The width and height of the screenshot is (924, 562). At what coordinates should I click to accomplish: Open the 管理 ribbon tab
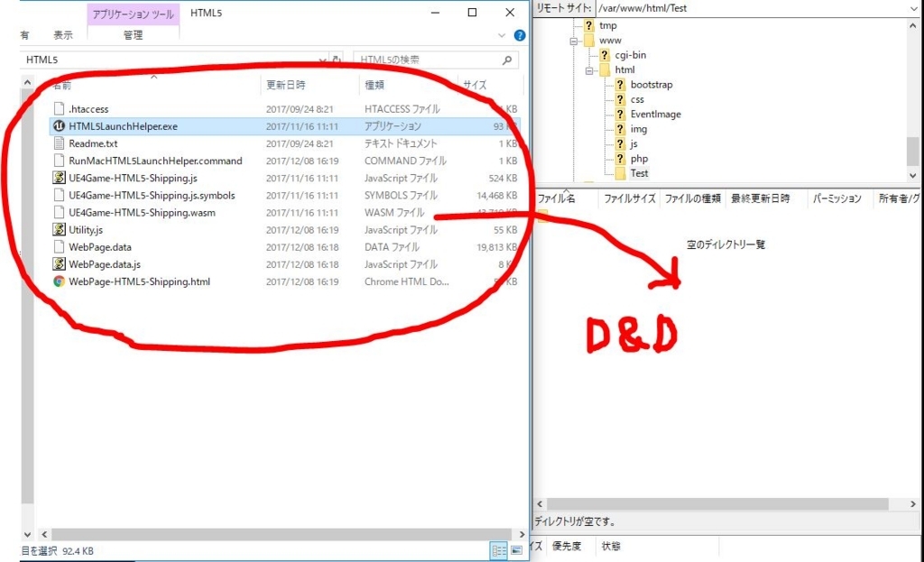coord(134,35)
